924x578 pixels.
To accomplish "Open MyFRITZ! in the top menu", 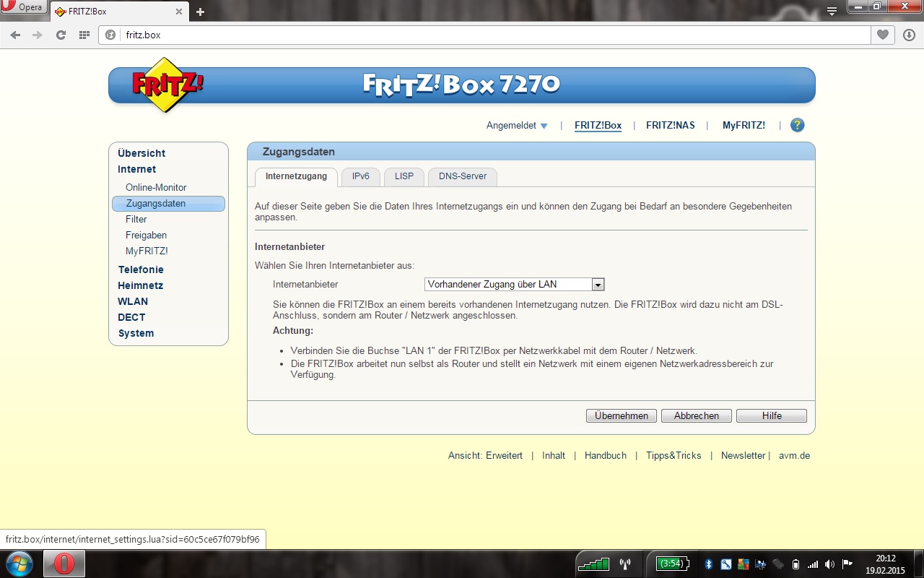I will pos(744,126).
